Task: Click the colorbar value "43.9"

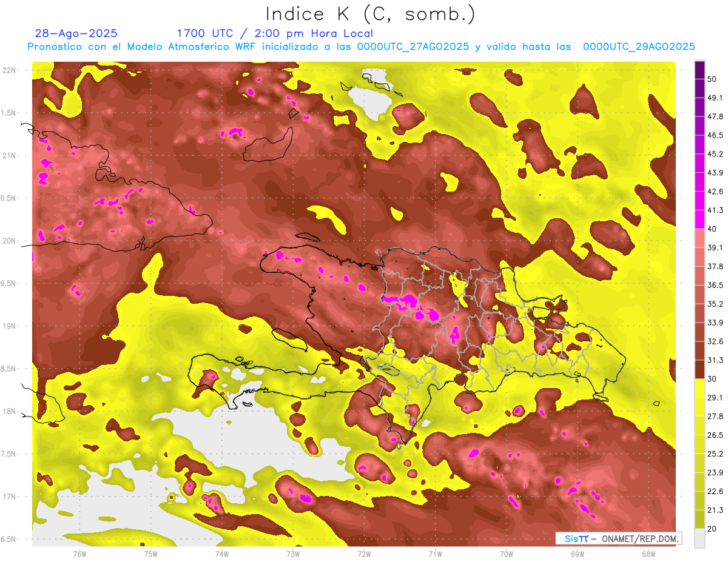Action: 715,173
